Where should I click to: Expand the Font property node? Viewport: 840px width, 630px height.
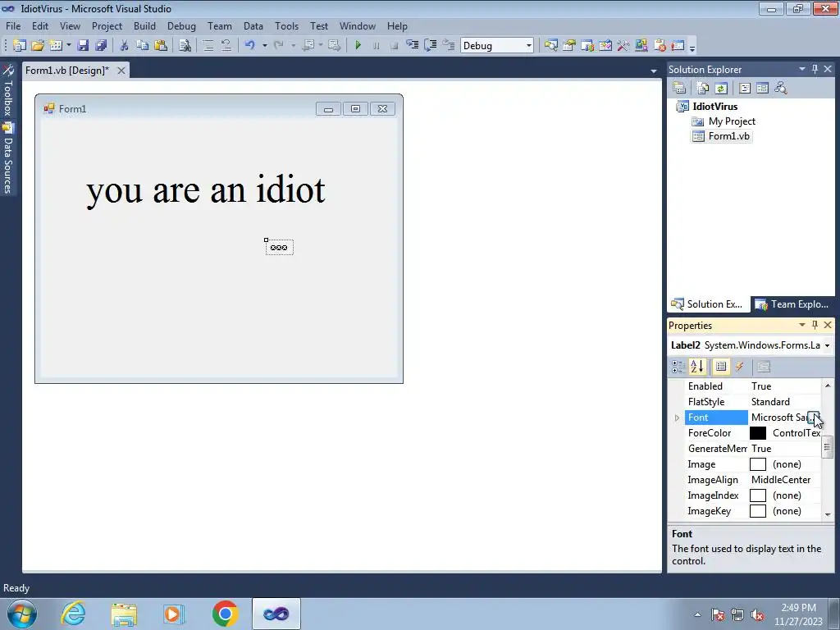coord(677,418)
